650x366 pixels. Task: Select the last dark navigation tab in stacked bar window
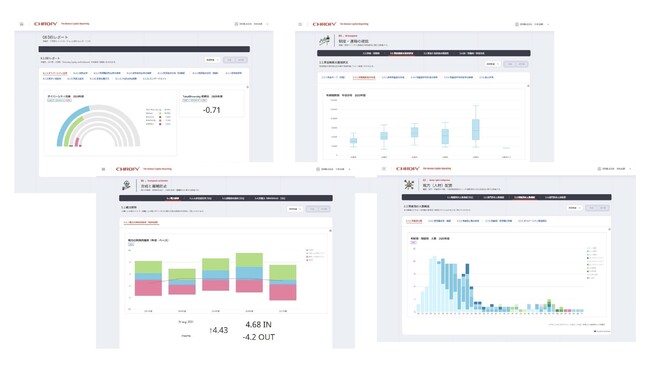click(269, 199)
